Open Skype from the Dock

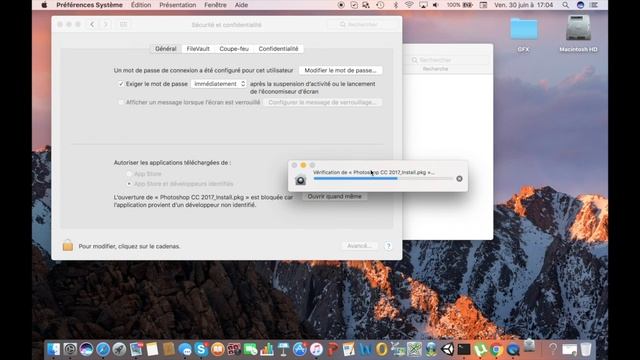pyautogui.click(x=201, y=349)
